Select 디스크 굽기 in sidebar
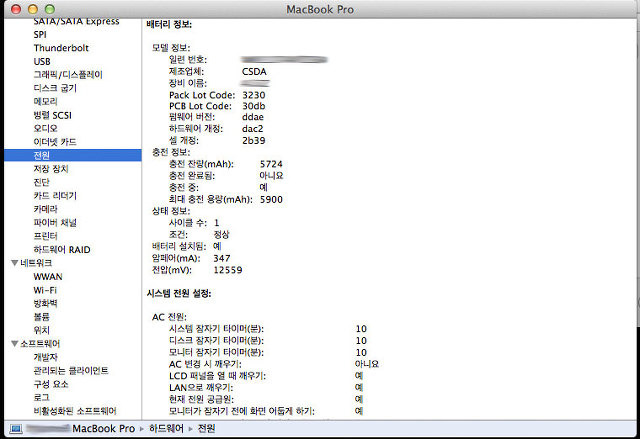 55,88
